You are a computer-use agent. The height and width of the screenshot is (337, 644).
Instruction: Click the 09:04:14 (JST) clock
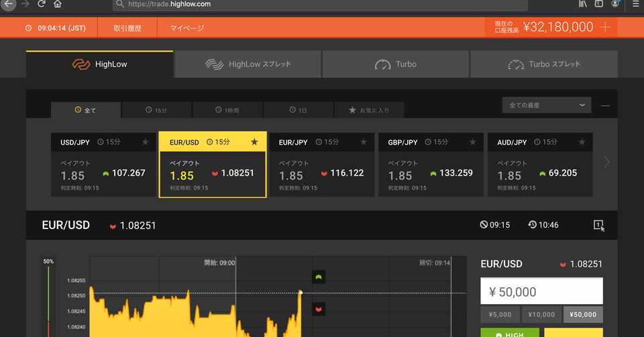pos(56,28)
